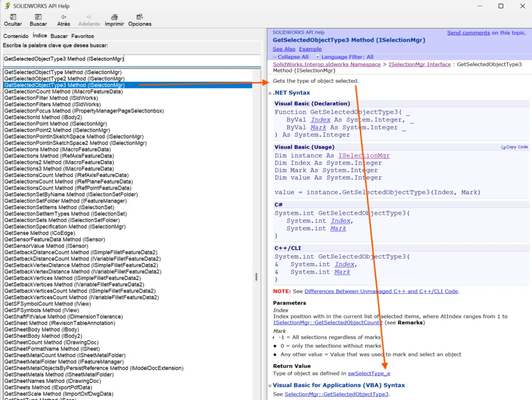Select GetSense Method (ICoEdge)
This screenshot has height=400, width=532.
click(x=39, y=233)
